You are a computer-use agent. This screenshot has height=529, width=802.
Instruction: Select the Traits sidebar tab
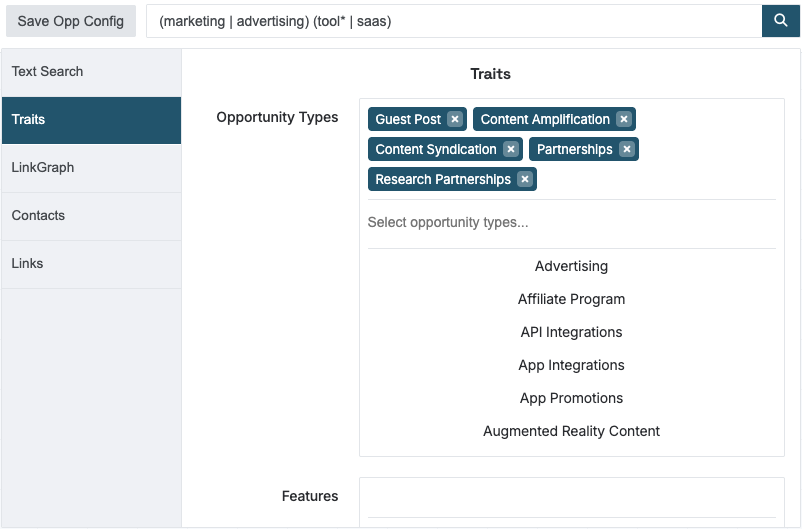(x=92, y=120)
